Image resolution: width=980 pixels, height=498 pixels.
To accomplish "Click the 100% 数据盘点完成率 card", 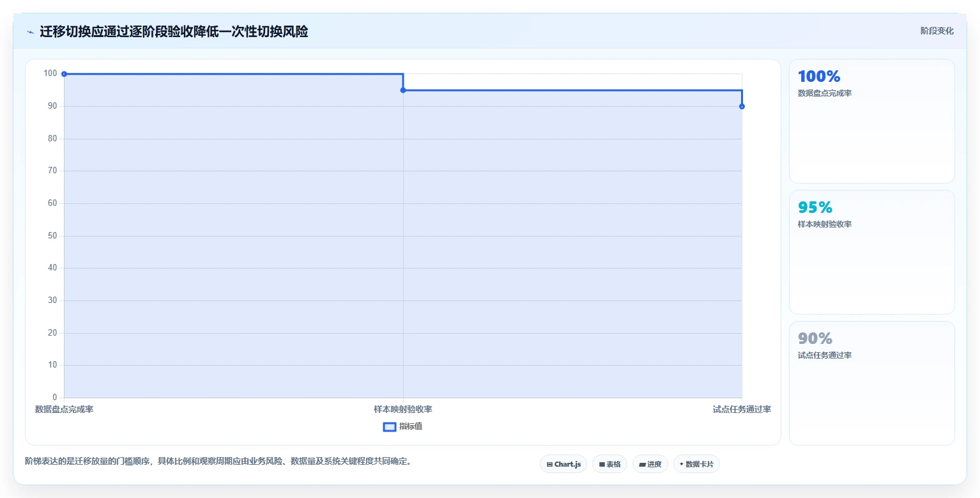I will pos(872,121).
